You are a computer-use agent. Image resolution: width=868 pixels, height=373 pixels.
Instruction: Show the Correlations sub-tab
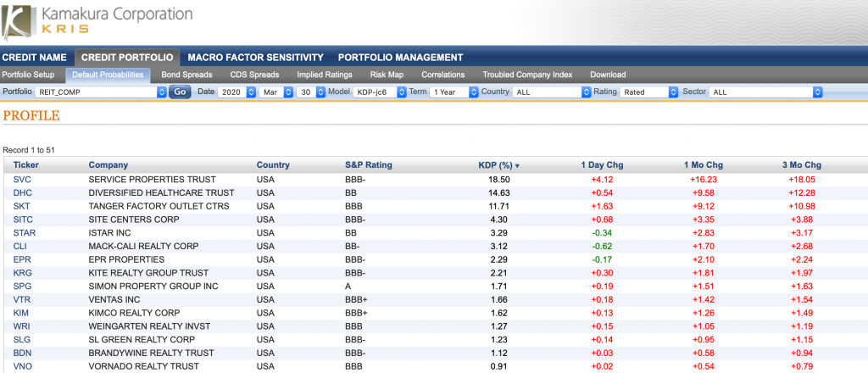click(x=442, y=75)
